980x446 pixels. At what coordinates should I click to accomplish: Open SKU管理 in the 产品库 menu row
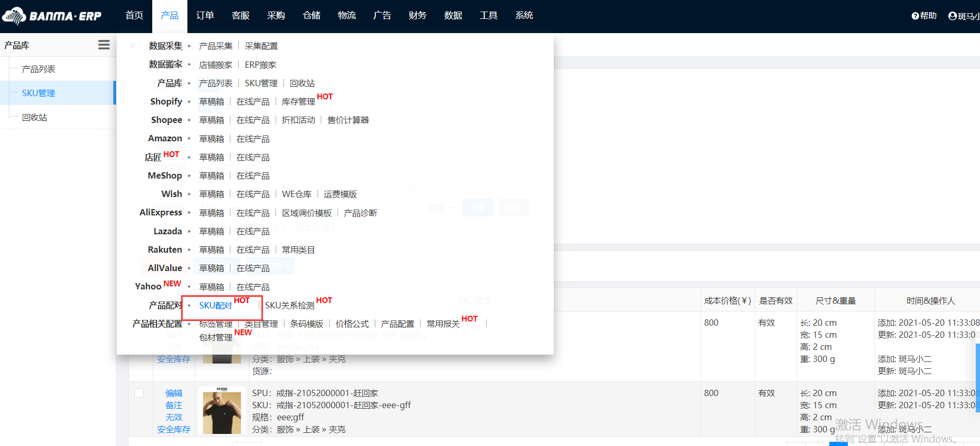coord(261,83)
